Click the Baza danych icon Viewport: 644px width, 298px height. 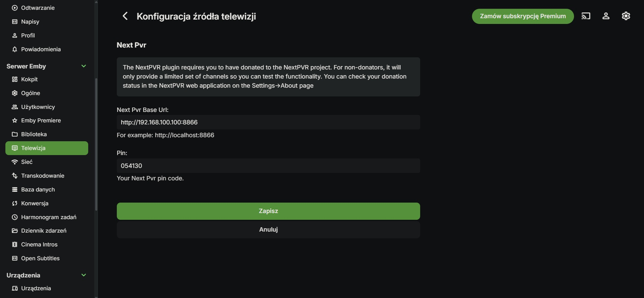[15, 189]
